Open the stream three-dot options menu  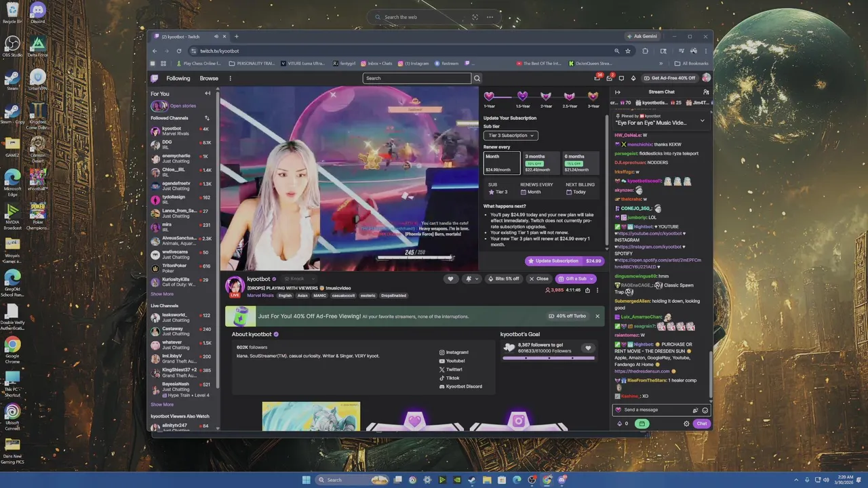pyautogui.click(x=597, y=290)
